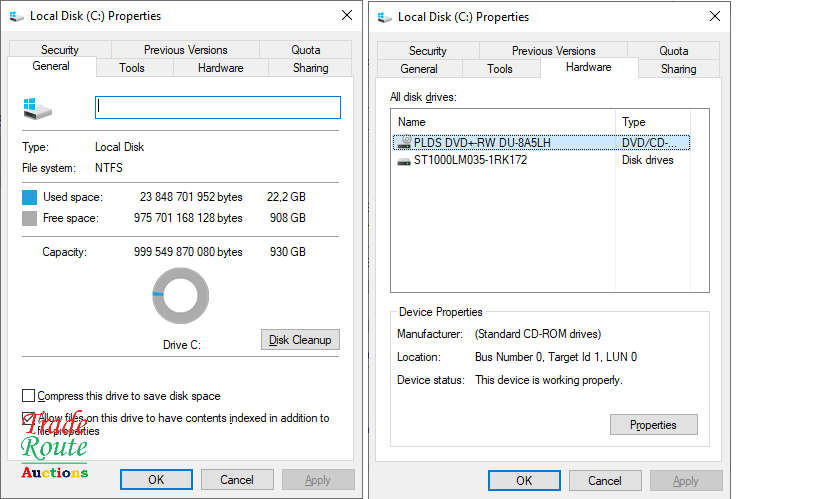
Task: Switch to Security tab in left dialog
Action: click(60, 50)
